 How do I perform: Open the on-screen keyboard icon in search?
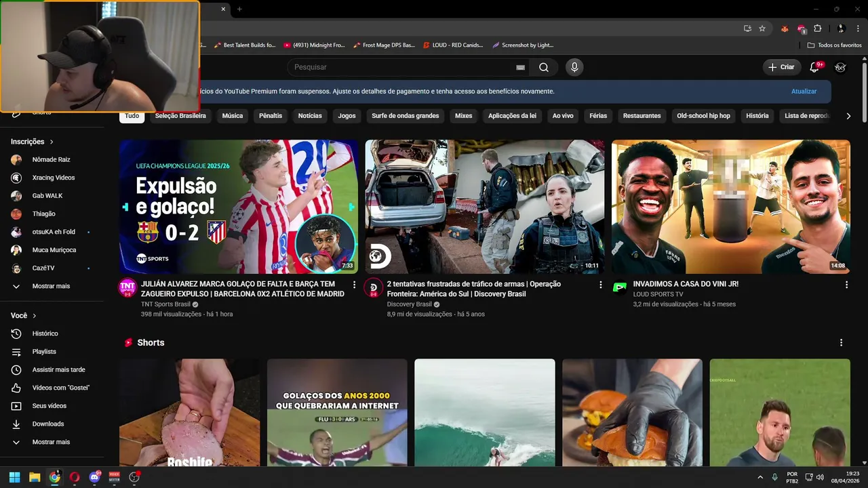pos(520,67)
